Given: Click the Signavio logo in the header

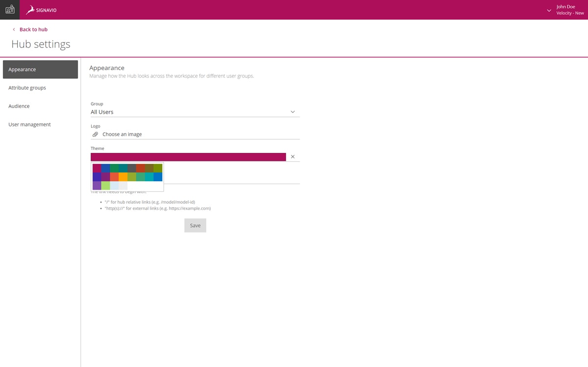Looking at the screenshot, I should point(41,10).
